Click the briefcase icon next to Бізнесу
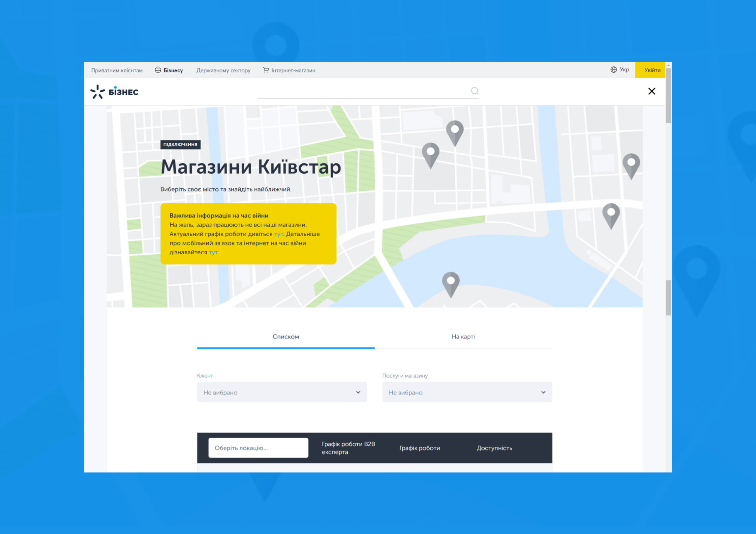Screen dimensions: 756x534 tap(158, 70)
